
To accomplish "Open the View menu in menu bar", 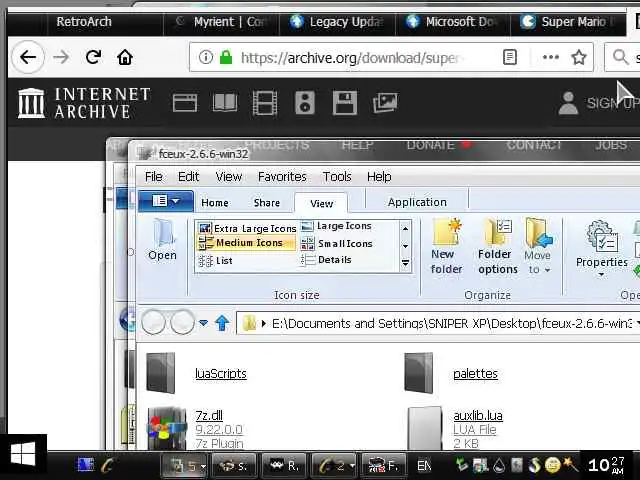I will 229,177.
